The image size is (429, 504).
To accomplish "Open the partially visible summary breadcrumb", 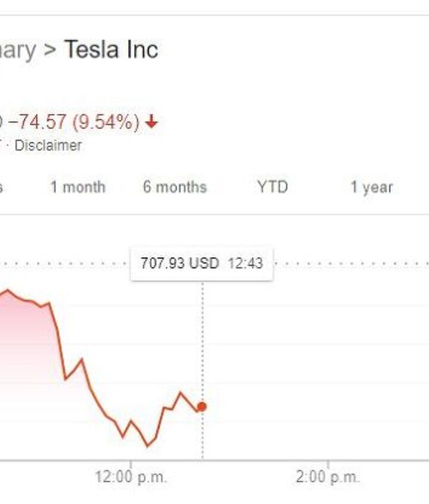I will click(17, 50).
